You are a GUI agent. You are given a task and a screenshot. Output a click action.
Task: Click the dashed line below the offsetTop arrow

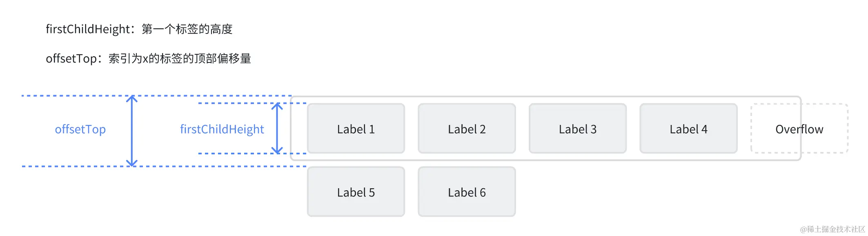click(x=73, y=166)
